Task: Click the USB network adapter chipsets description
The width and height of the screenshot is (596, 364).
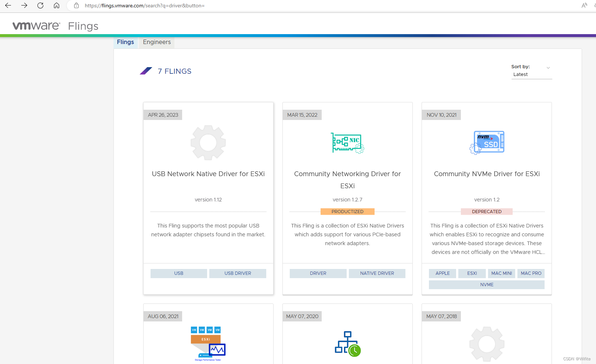Action: [208, 230]
